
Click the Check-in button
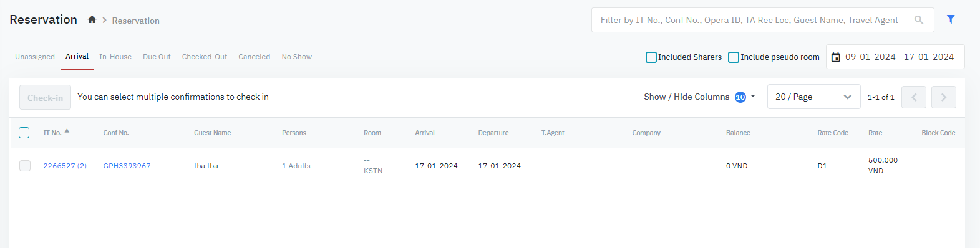[45, 97]
